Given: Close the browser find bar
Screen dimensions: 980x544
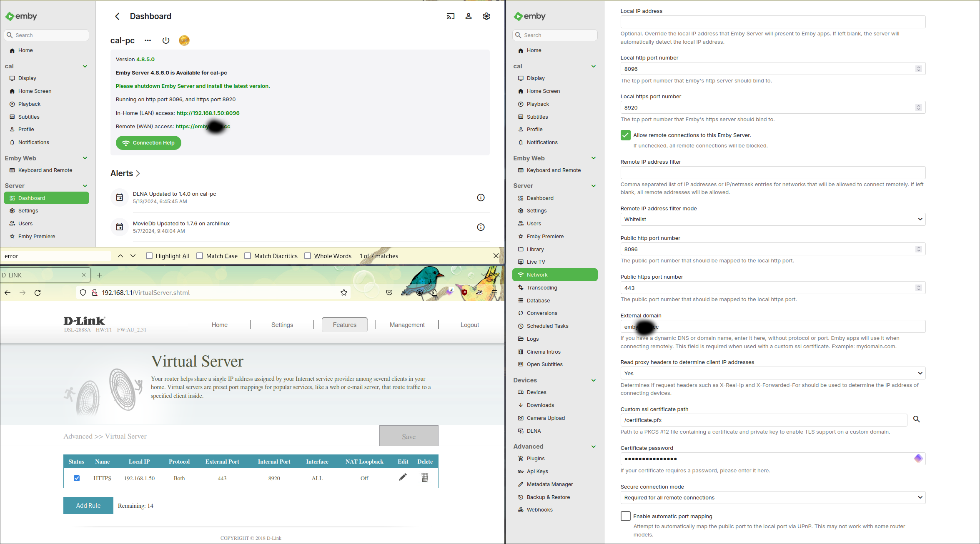Looking at the screenshot, I should tap(496, 256).
